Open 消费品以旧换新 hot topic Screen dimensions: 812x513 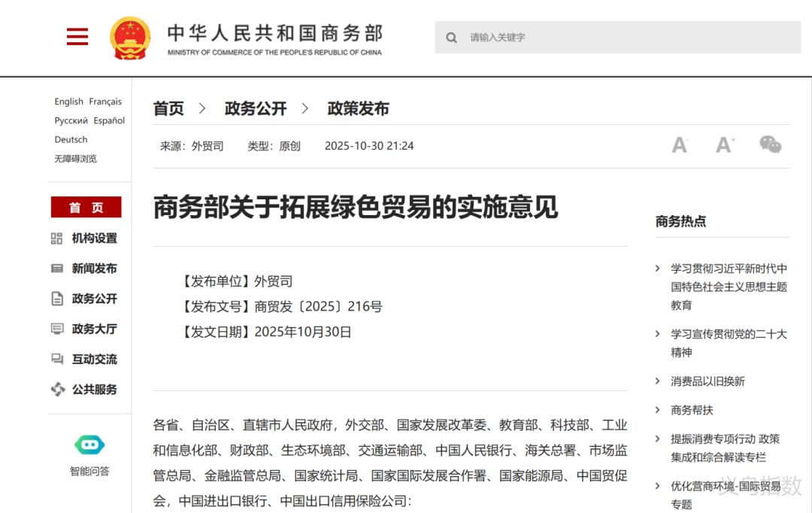[707, 381]
